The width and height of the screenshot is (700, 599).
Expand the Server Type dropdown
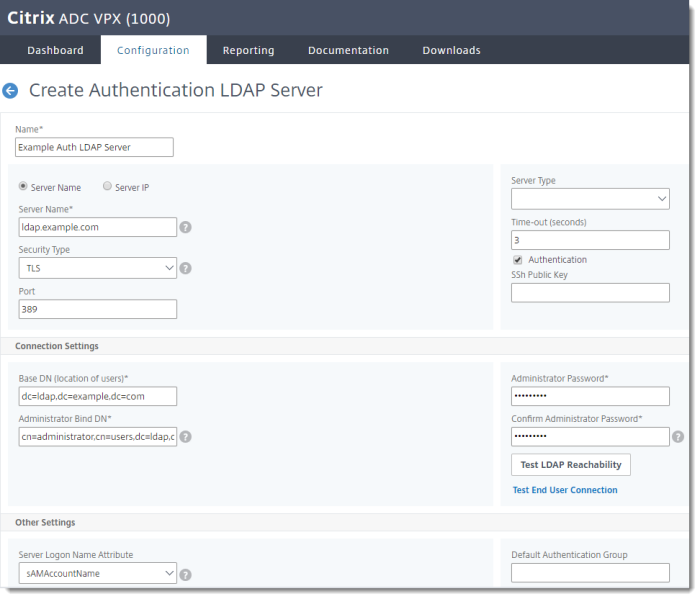590,200
